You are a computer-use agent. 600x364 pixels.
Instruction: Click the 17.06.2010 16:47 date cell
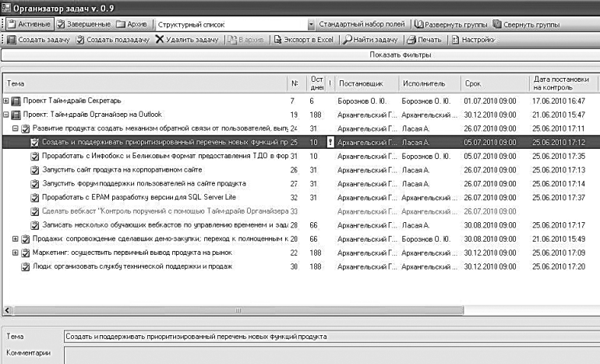[558, 101]
